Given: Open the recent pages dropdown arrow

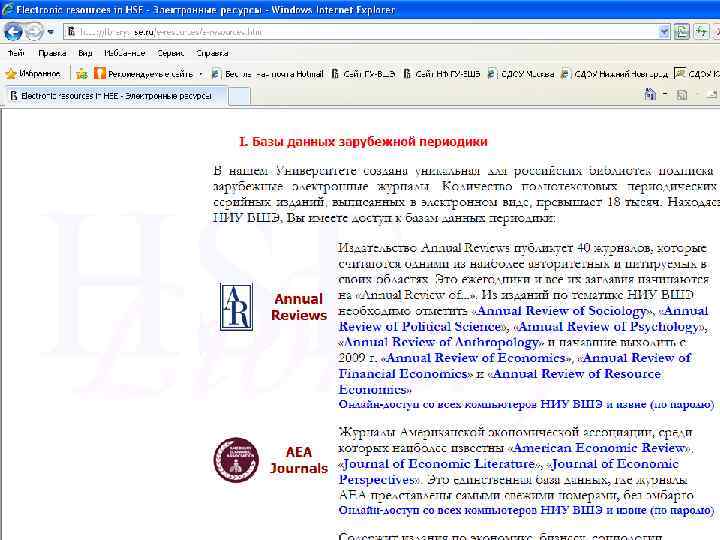Looking at the screenshot, I should 51,32.
